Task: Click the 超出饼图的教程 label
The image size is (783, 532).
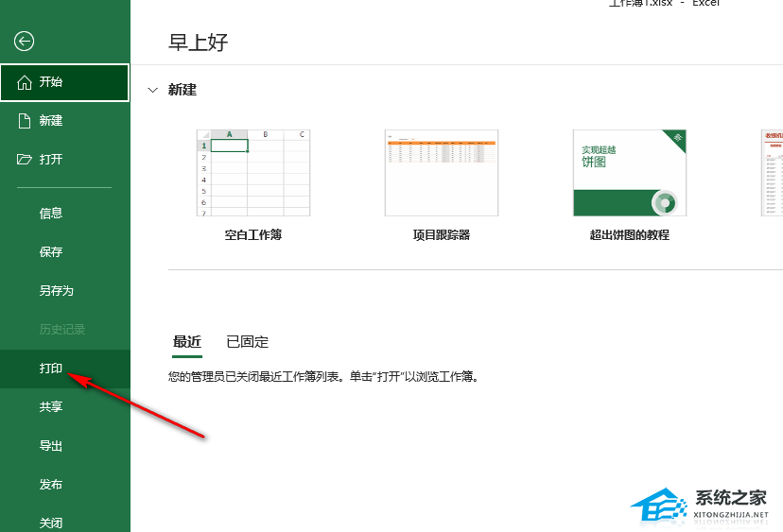Action: click(x=630, y=235)
